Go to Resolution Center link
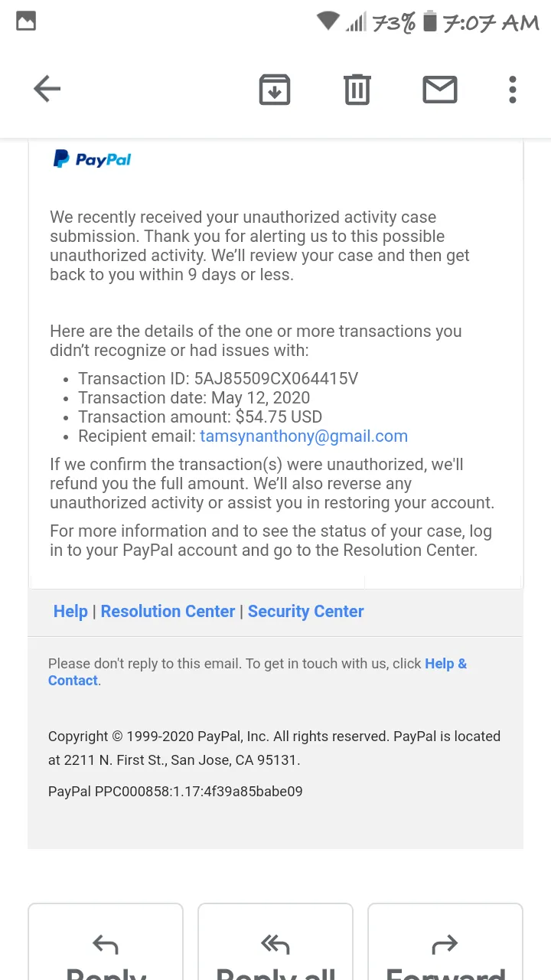 click(168, 611)
